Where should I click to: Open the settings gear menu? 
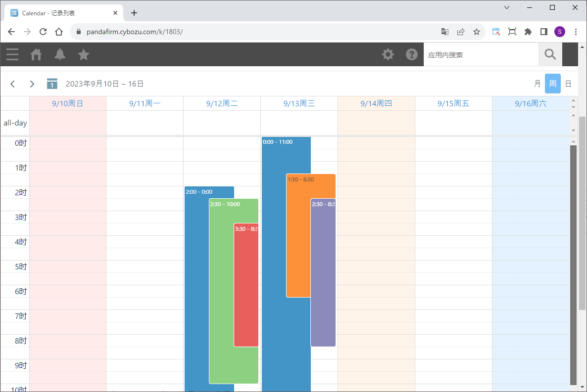pyautogui.click(x=388, y=54)
